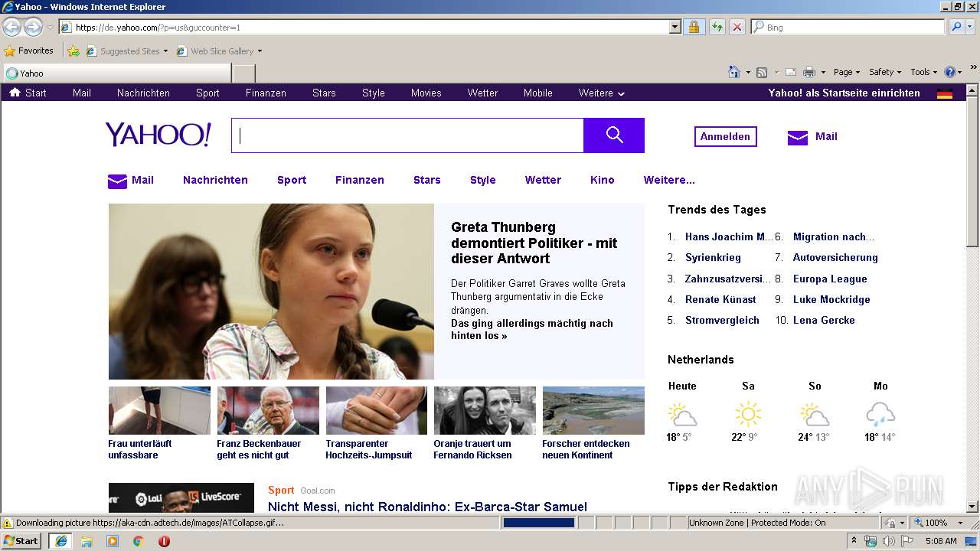Expand the address bar URL dropdown

point(675,28)
